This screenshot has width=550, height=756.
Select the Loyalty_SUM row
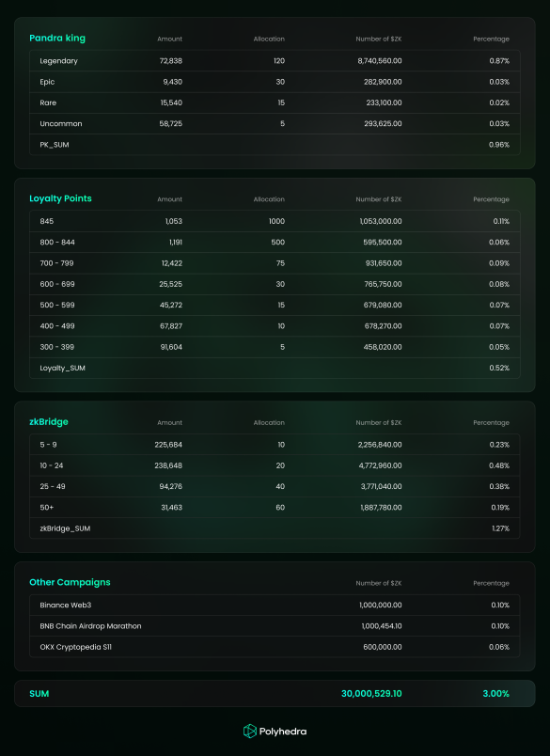click(275, 368)
